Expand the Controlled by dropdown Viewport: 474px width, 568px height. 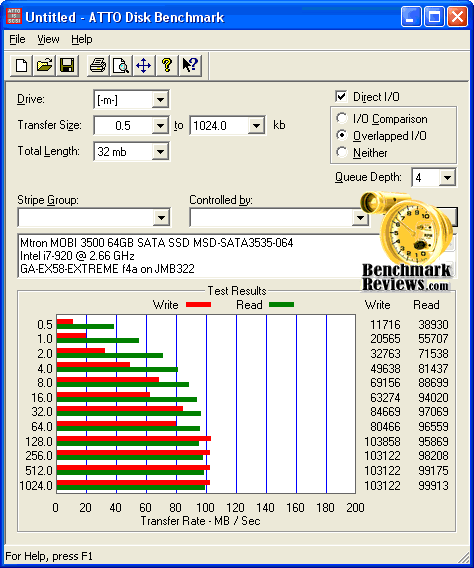point(360,218)
